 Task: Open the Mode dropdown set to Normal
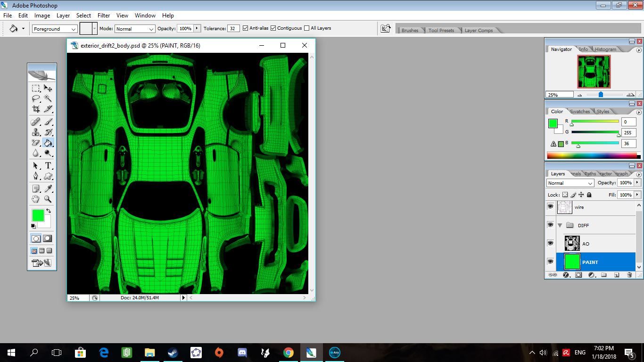coord(135,29)
